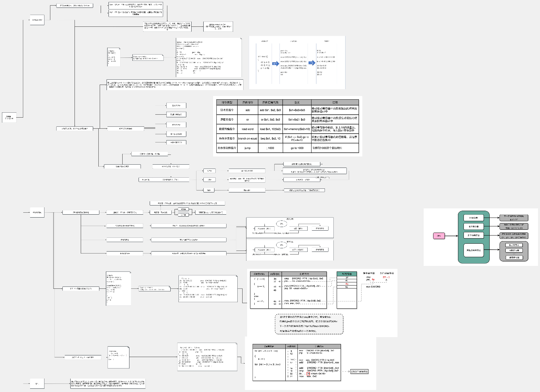
Task: Click the red 4a entry in the PC register column
Action: click(346, 284)
